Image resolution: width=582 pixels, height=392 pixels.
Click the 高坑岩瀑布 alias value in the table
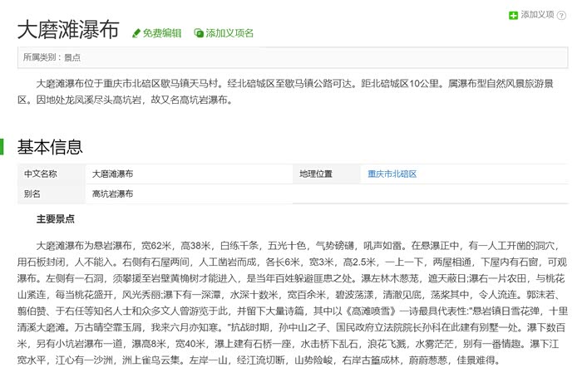112,194
